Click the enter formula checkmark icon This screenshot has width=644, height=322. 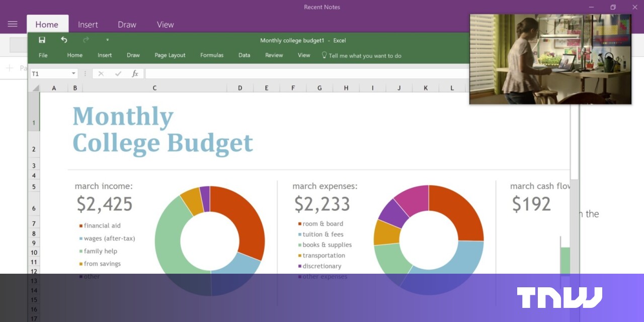tap(118, 74)
